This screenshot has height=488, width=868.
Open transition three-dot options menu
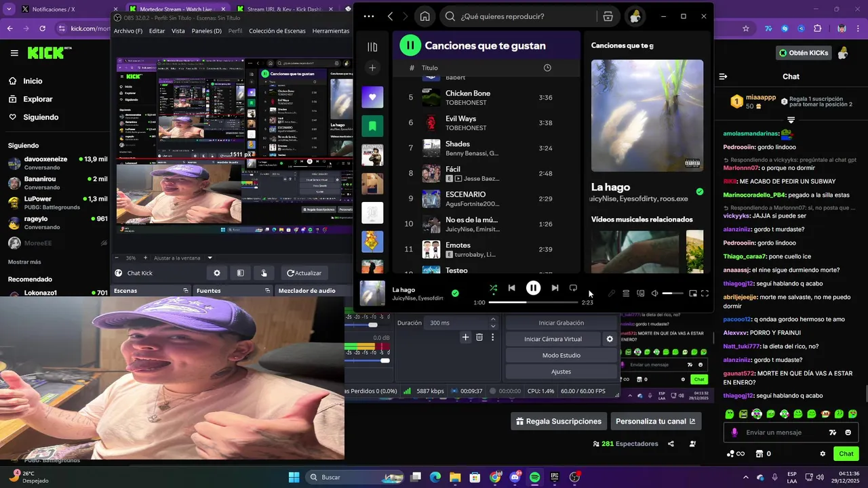pyautogui.click(x=493, y=337)
